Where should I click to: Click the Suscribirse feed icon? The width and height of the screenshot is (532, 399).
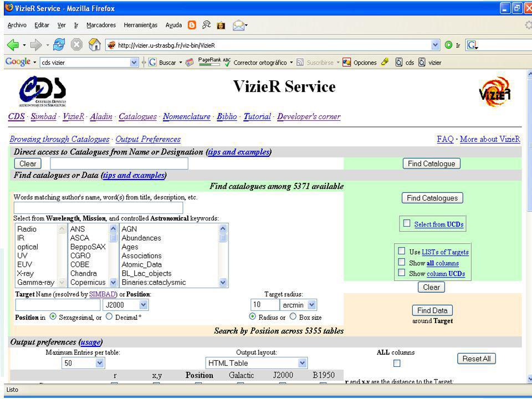tap(300, 63)
